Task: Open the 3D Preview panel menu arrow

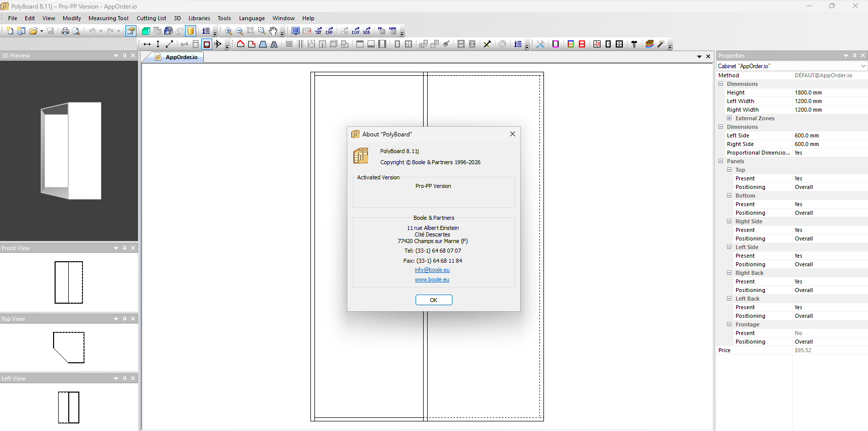Action: 116,56
